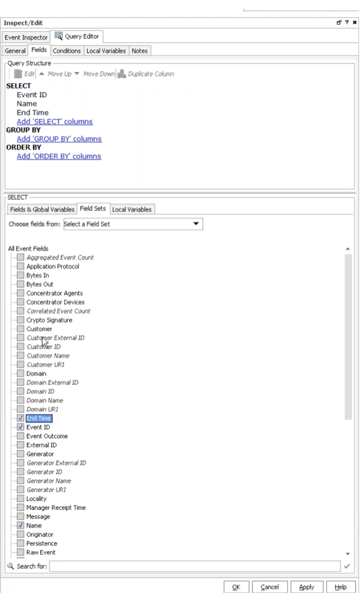Click the Search for input field
364x602 pixels.
[195, 566]
